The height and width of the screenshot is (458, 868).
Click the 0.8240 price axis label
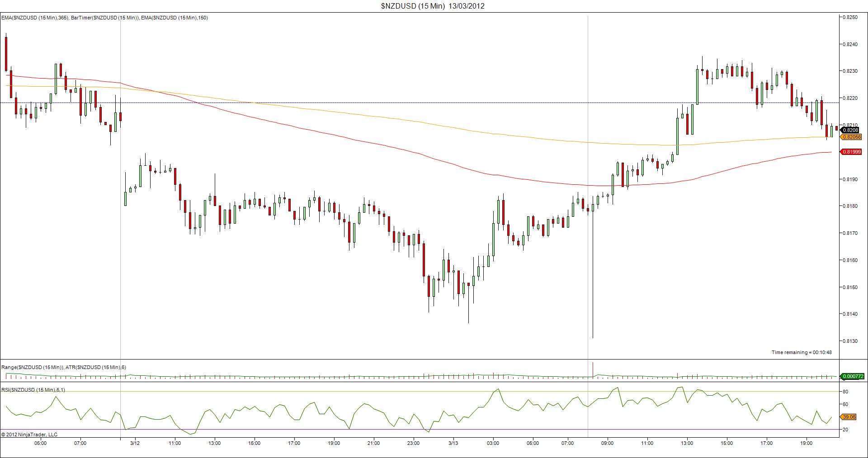850,44
